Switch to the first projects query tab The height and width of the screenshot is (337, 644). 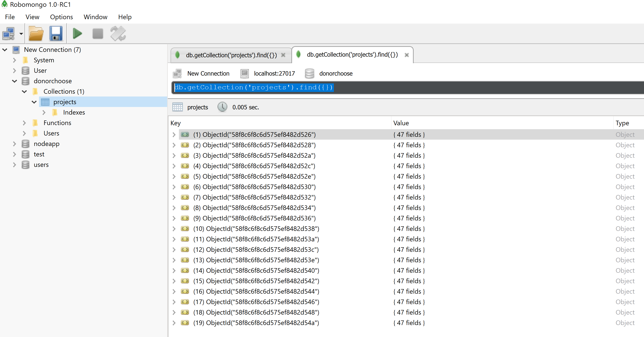tap(231, 55)
